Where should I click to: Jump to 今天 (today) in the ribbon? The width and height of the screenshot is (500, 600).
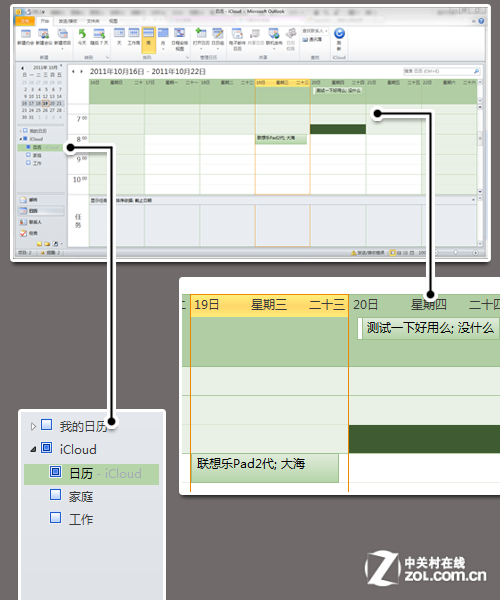(x=82, y=37)
